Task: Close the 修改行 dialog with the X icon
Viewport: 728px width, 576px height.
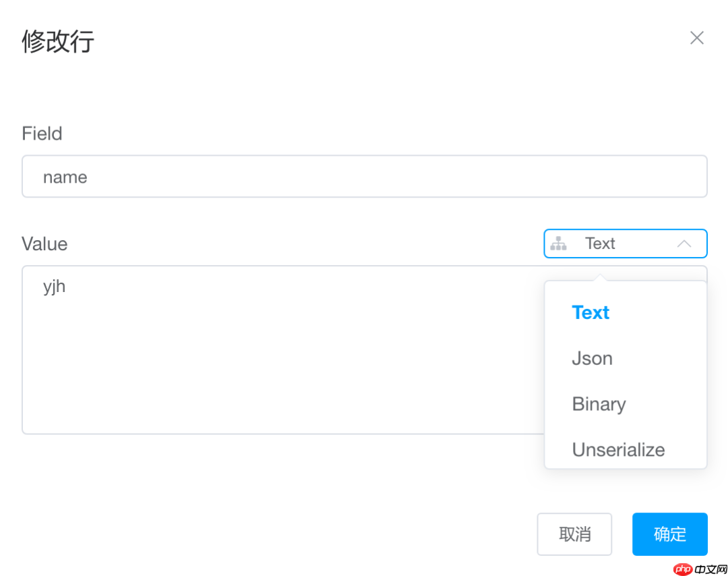Action: pos(696,38)
